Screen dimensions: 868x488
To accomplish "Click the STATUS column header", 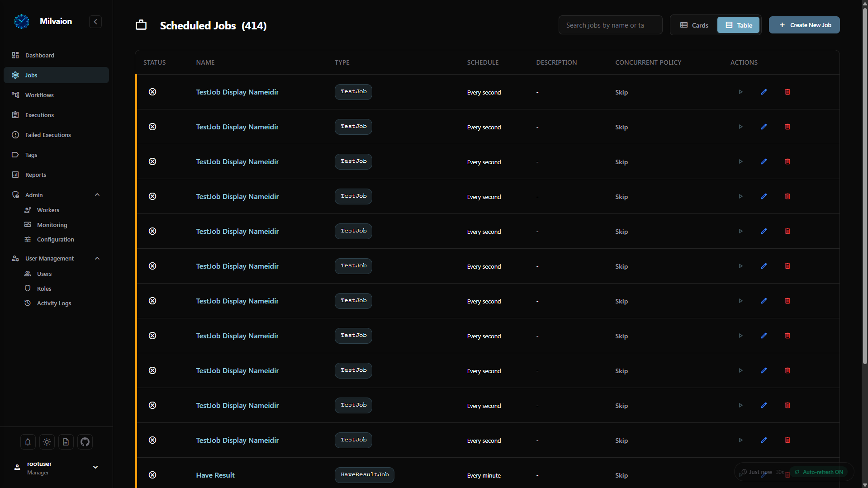I will pyautogui.click(x=154, y=62).
